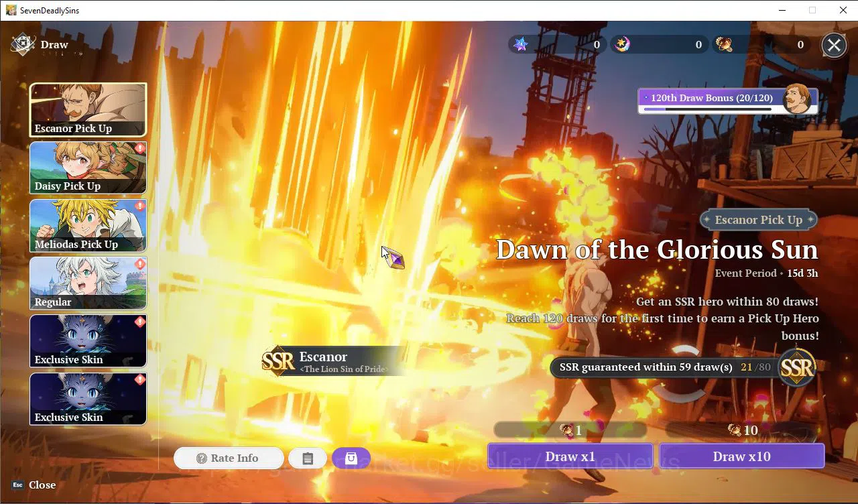Screen dimensions: 858x504
Task: Click the SSR rank icon beside Escanor's name
Action: pyautogui.click(x=278, y=361)
